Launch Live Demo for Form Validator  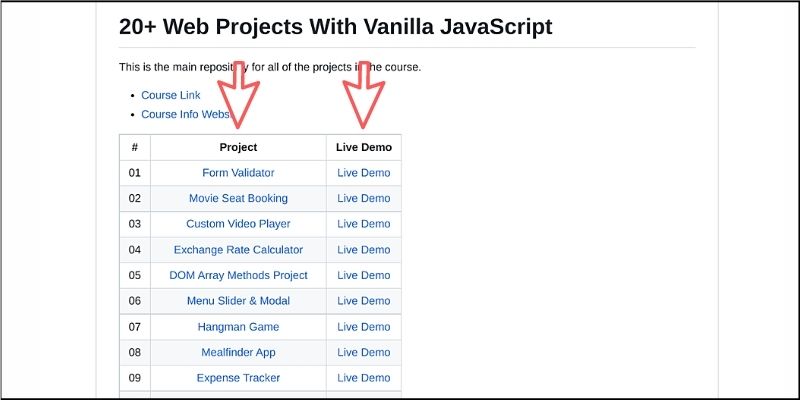point(364,173)
